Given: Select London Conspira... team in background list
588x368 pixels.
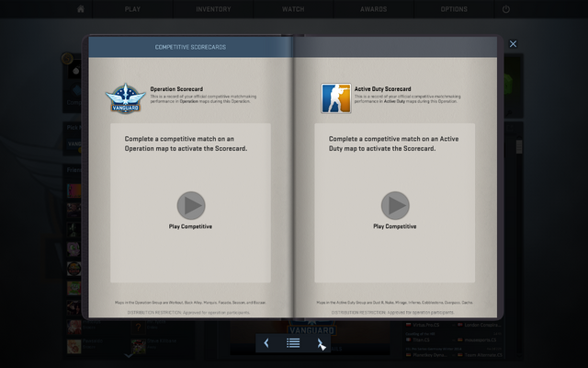Looking at the screenshot, I should (x=480, y=325).
